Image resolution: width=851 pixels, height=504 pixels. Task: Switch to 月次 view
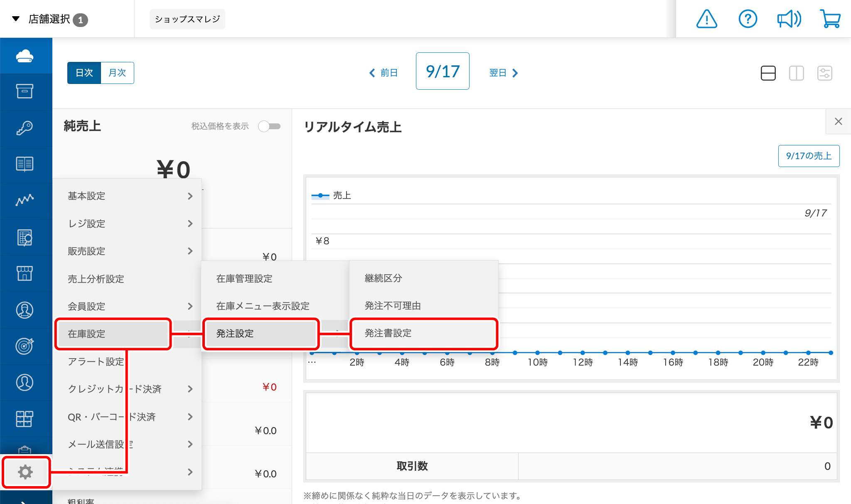[117, 73]
